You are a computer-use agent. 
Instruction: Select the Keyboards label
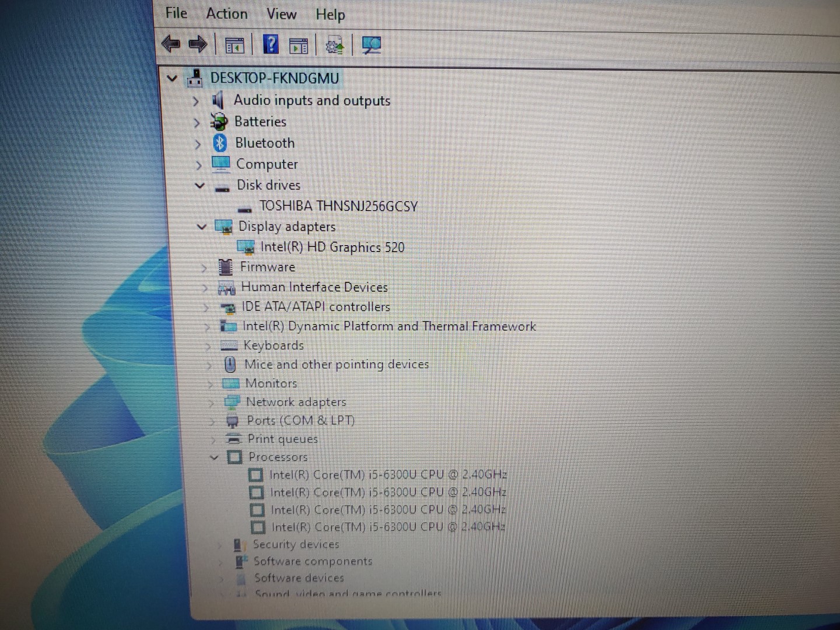click(x=274, y=345)
